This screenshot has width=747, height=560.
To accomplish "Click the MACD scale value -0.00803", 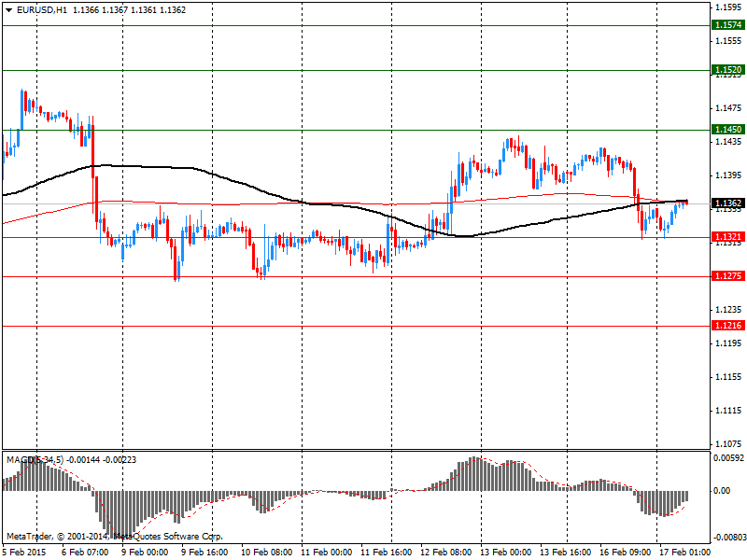I will coord(729,538).
